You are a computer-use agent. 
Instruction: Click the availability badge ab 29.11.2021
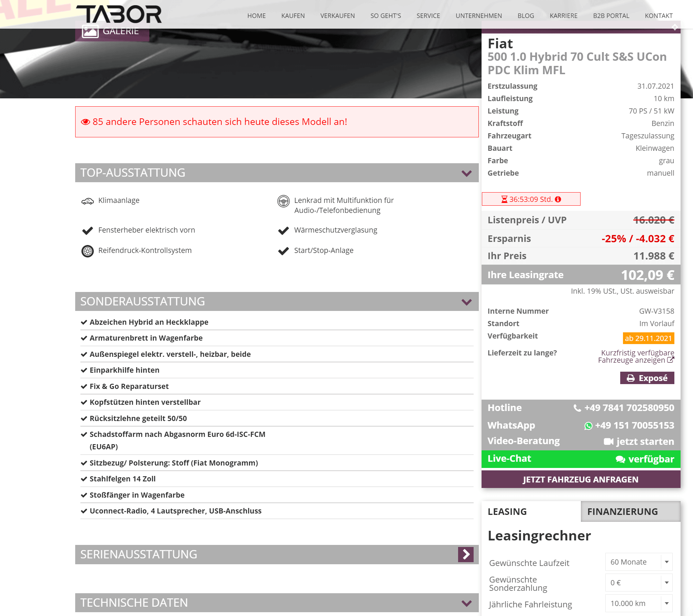coord(649,338)
